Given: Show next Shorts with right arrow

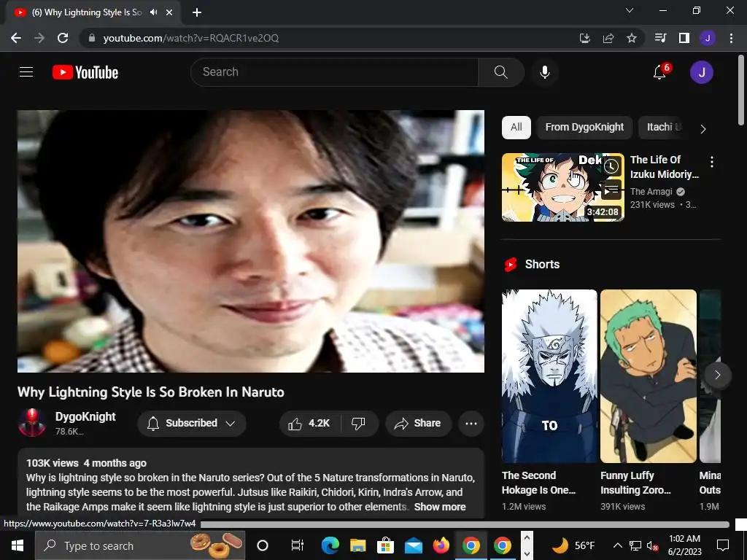Looking at the screenshot, I should pyautogui.click(x=718, y=376).
